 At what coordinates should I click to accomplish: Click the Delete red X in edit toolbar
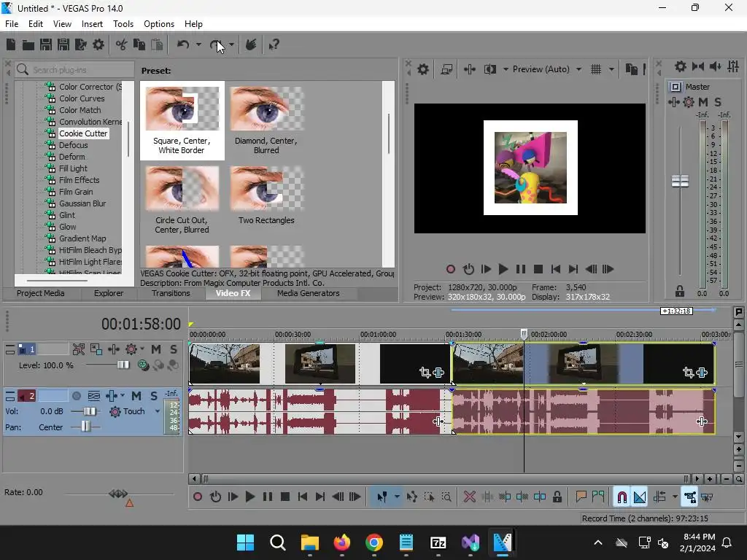coord(469,497)
